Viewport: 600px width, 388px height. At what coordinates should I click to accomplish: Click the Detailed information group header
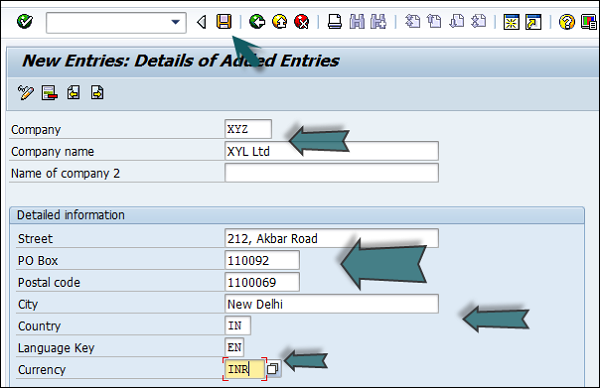tap(297, 215)
